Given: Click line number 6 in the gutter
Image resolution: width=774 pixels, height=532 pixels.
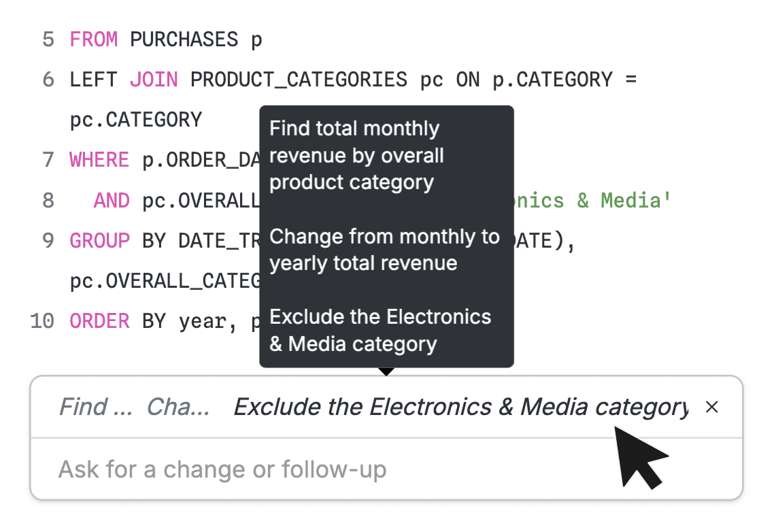Looking at the screenshot, I should click(48, 80).
